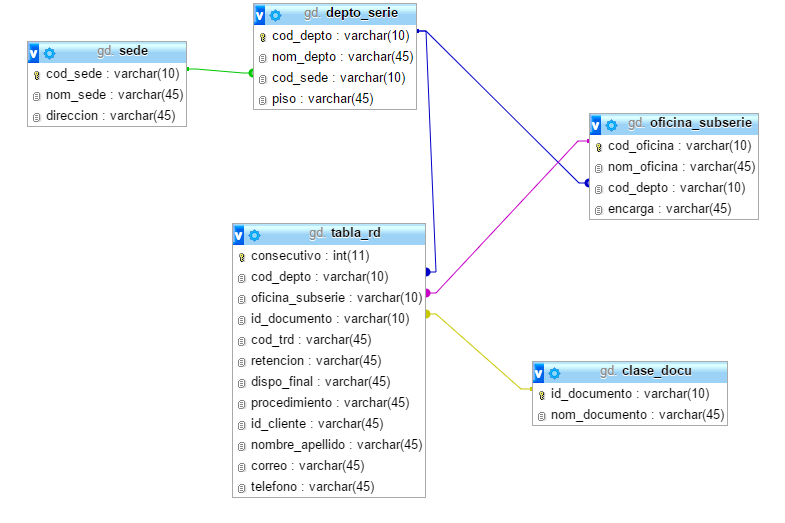
Task: Click the key icon next to cod_depto in depto_serie
Action: pyautogui.click(x=262, y=38)
